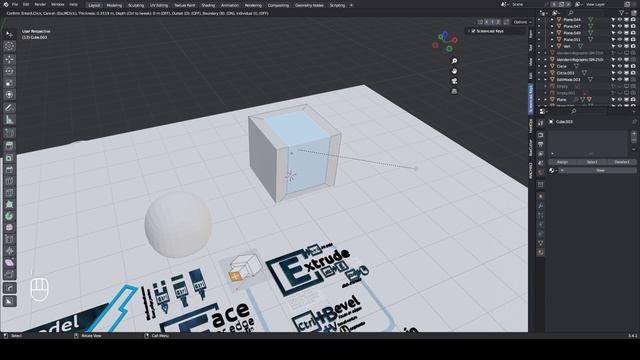The image size is (640, 360).
Task: Toggle the Screencast Keys checkbox
Action: pyautogui.click(x=473, y=31)
